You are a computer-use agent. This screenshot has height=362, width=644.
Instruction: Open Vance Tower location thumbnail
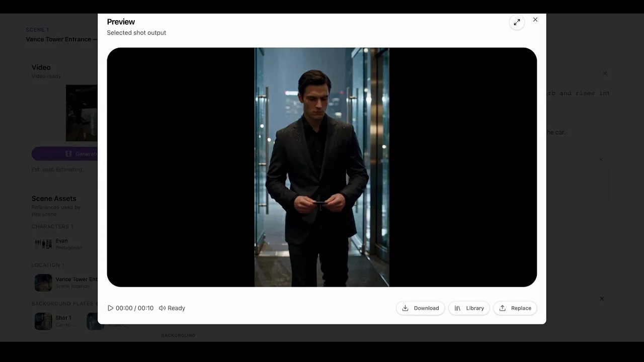[43, 283]
